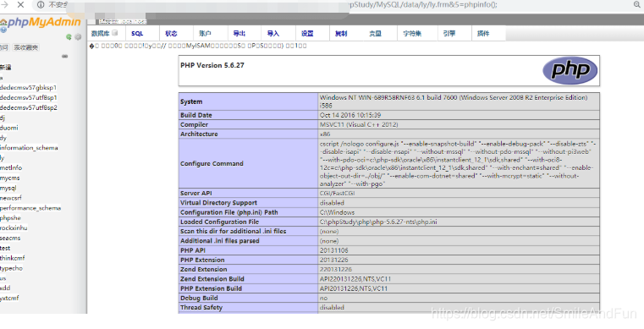Select the dy database
Screen dimensions: 644x329
coord(3,138)
